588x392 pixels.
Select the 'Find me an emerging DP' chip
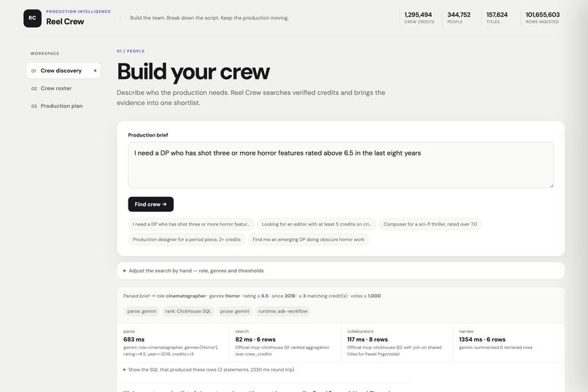309,239
